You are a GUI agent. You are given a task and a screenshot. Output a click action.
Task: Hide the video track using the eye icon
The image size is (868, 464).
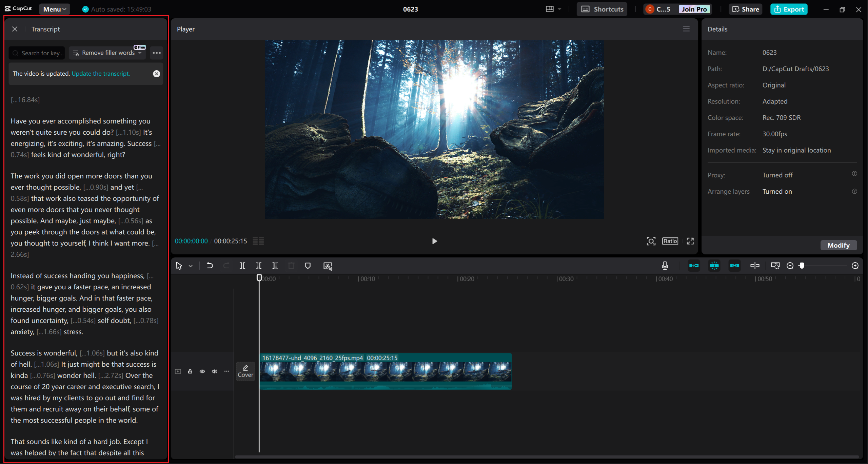click(x=202, y=371)
